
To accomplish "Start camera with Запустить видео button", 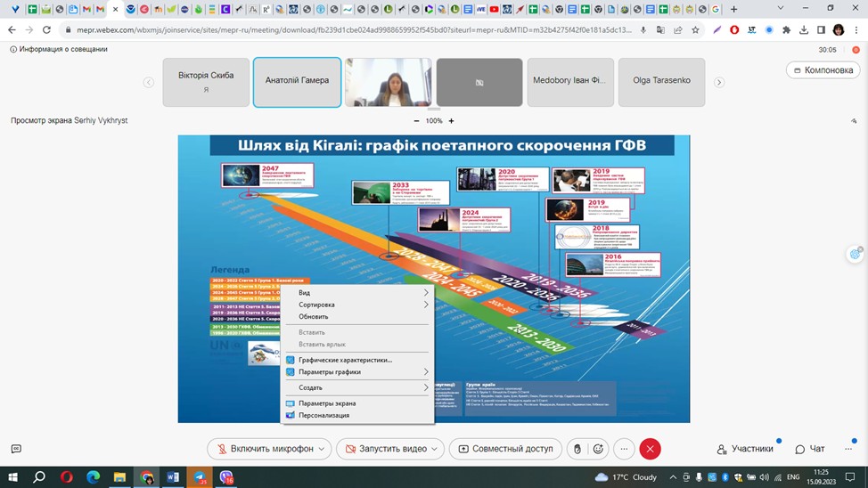I will click(x=388, y=449).
